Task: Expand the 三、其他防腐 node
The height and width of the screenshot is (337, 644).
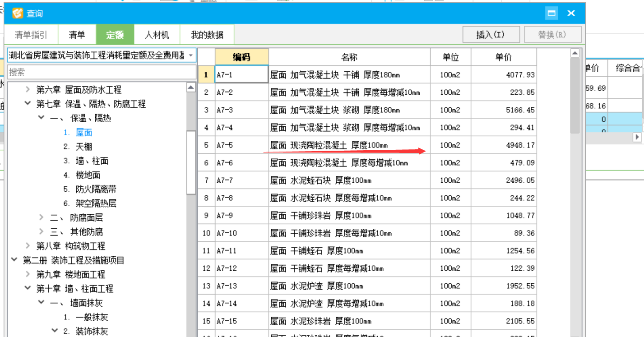Action: 42,231
